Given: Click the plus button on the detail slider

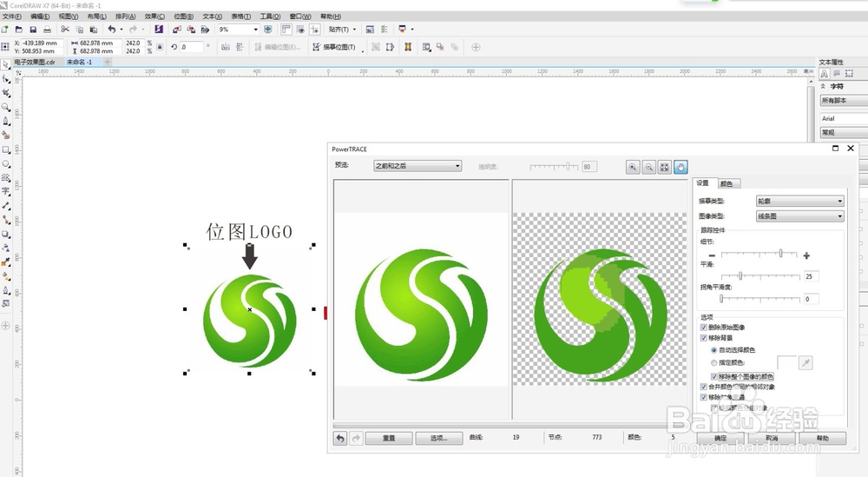Looking at the screenshot, I should pyautogui.click(x=806, y=255).
